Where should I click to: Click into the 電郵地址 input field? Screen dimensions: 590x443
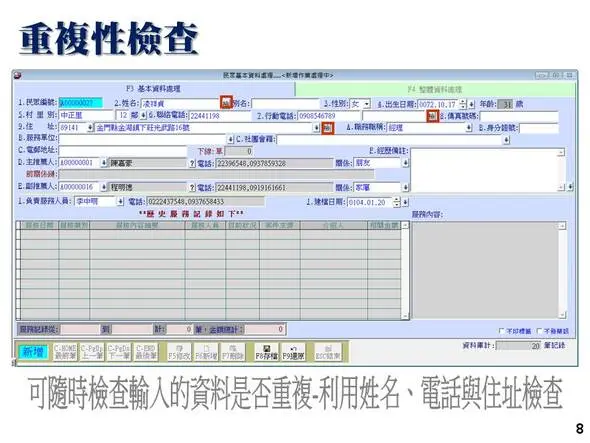pyautogui.click(x=123, y=151)
